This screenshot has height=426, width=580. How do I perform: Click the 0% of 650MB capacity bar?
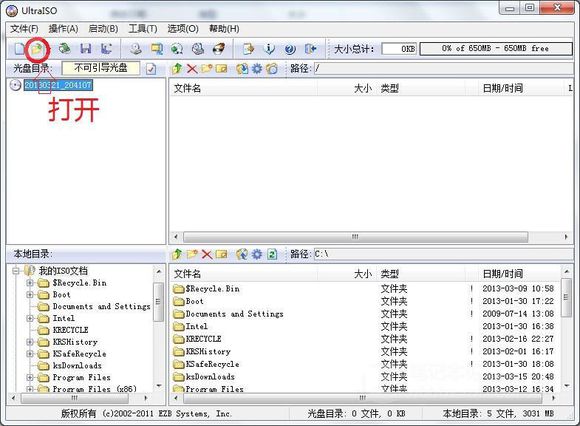[x=496, y=48]
